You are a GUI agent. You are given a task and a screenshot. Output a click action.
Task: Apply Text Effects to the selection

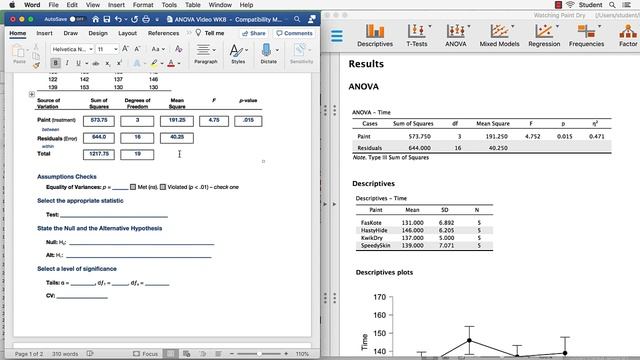[137, 63]
